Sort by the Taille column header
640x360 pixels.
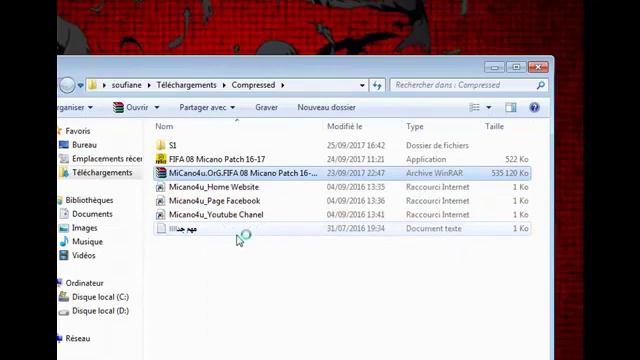pos(494,127)
